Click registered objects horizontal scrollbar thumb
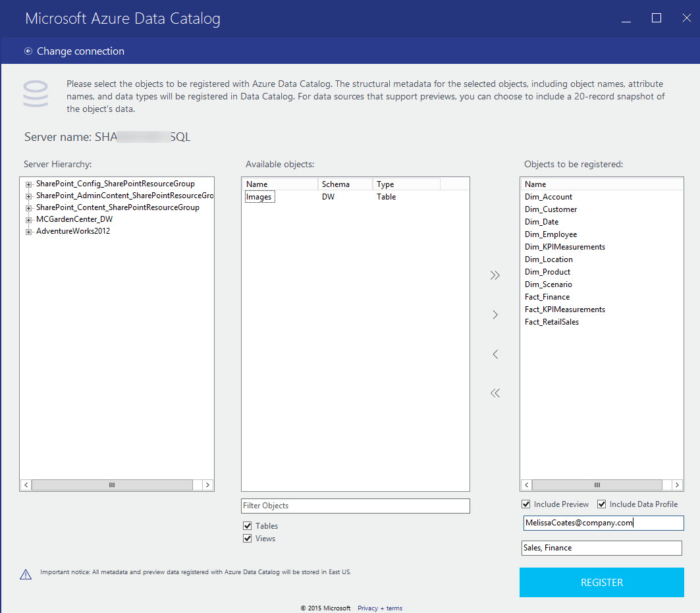Screen dimensions: 700x613 tap(597, 485)
